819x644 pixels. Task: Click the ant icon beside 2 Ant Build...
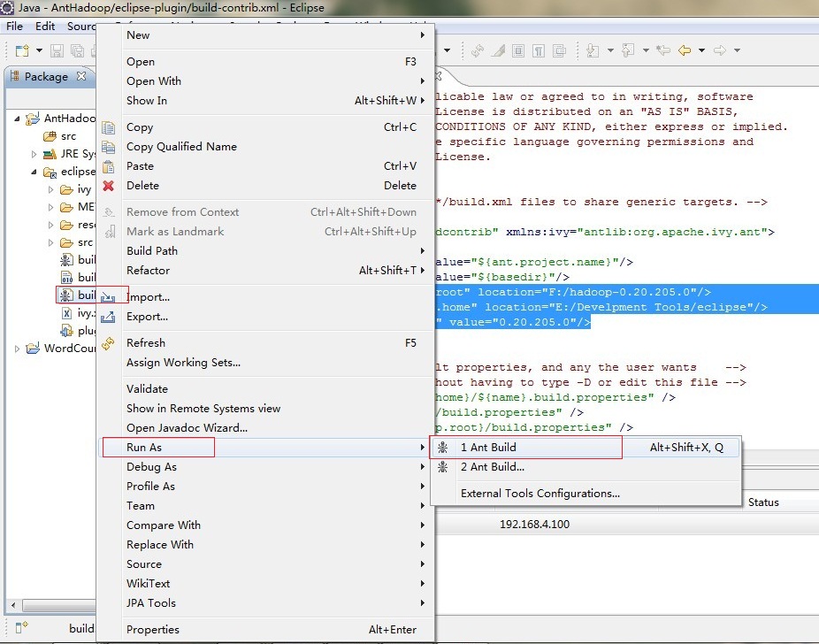(x=442, y=467)
